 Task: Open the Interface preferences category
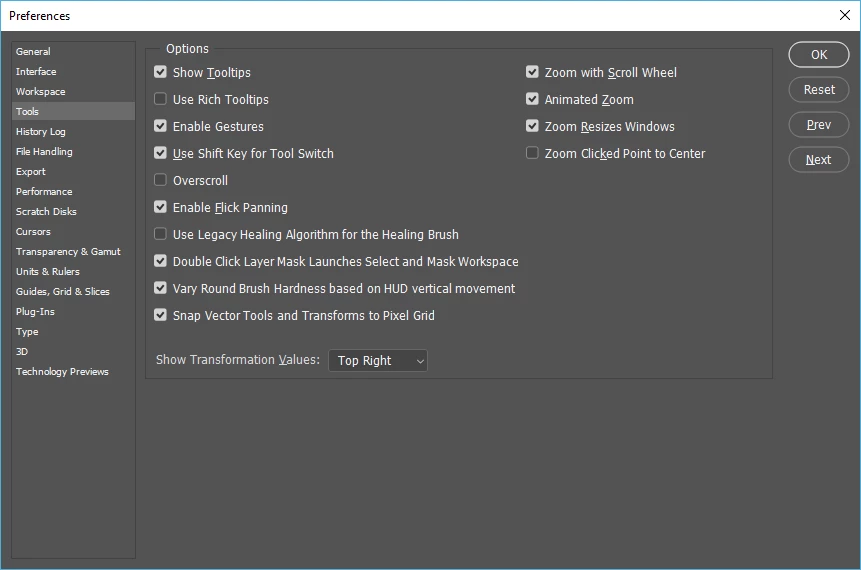(x=73, y=71)
